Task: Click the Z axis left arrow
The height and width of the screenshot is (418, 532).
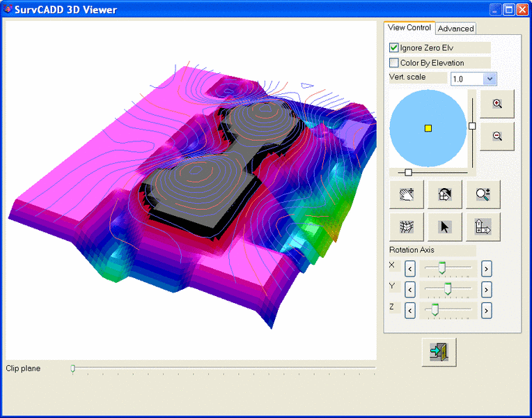Action: tap(410, 311)
